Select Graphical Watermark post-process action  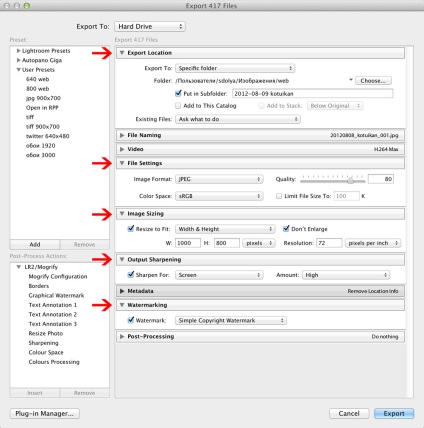point(56,295)
